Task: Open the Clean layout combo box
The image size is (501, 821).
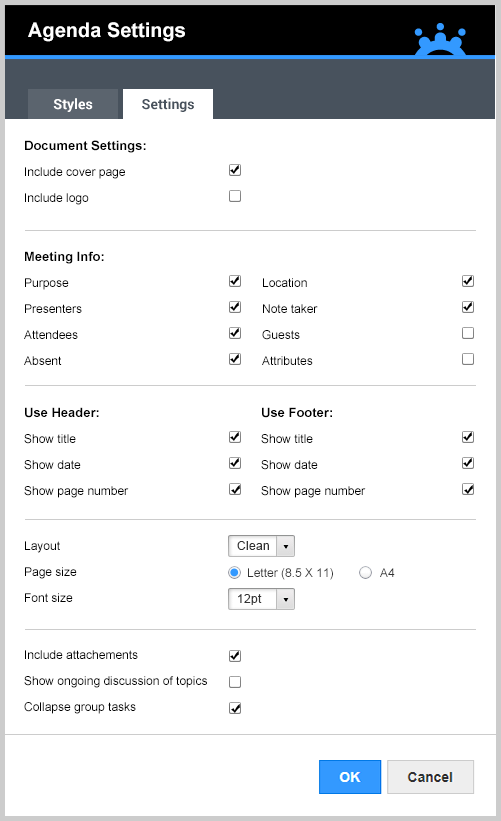Action: 261,546
